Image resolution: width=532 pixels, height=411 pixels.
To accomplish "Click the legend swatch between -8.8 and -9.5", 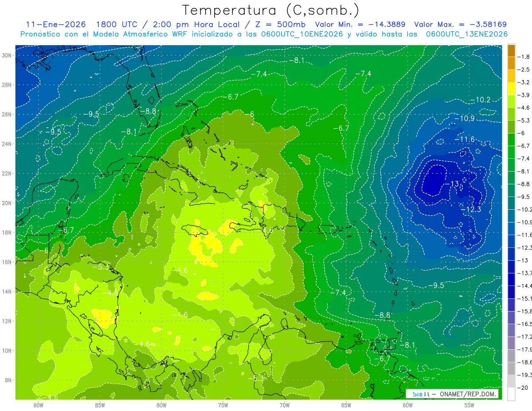I will click(511, 190).
